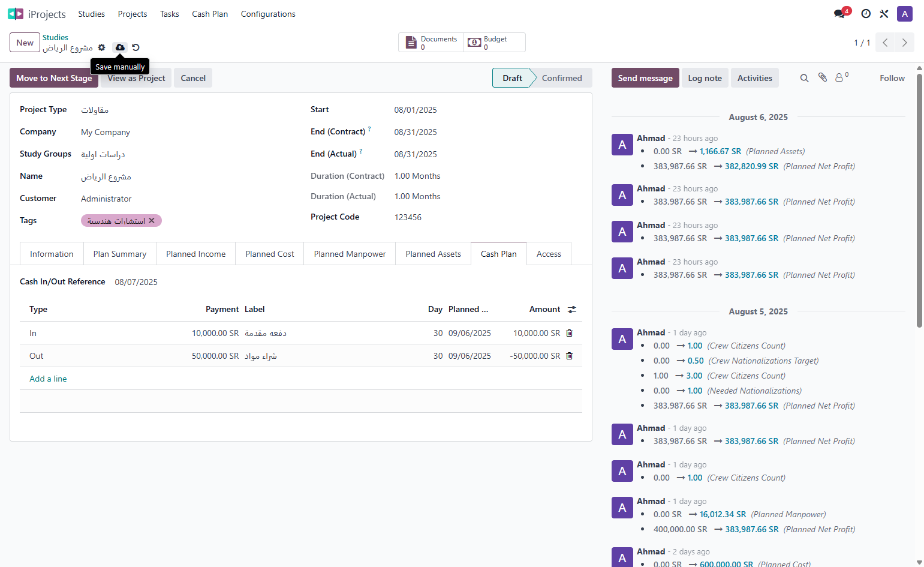
Task: Click the Studies breadcrumb link
Action: [x=55, y=37]
